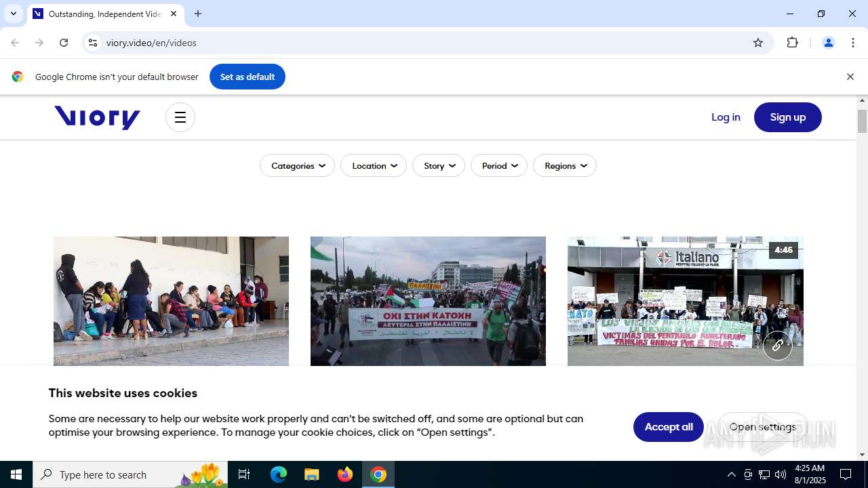Click the Sign up button
This screenshot has height=488, width=868.
(x=788, y=117)
